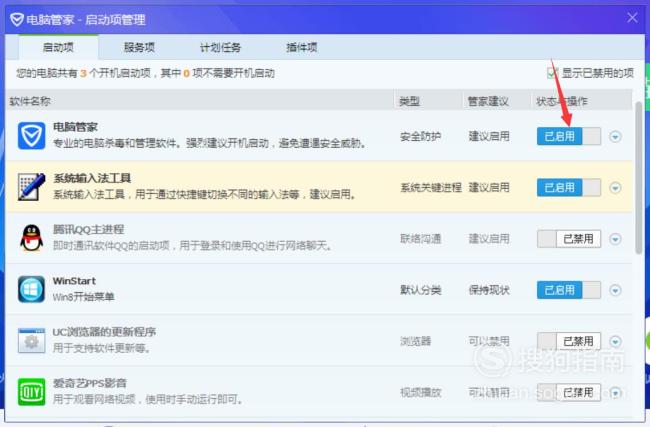The height and width of the screenshot is (427, 650).
Task: Click the 电脑管家 shield logo in title bar
Action: [x=17, y=19]
